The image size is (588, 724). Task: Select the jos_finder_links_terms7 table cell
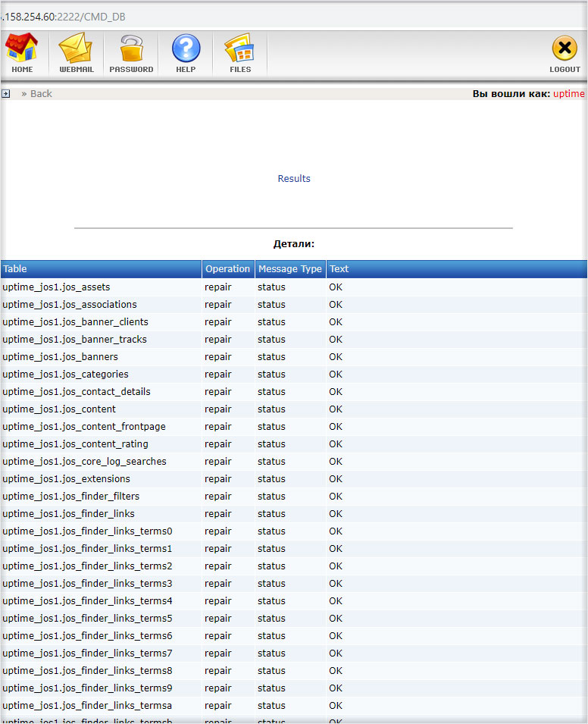[101, 653]
